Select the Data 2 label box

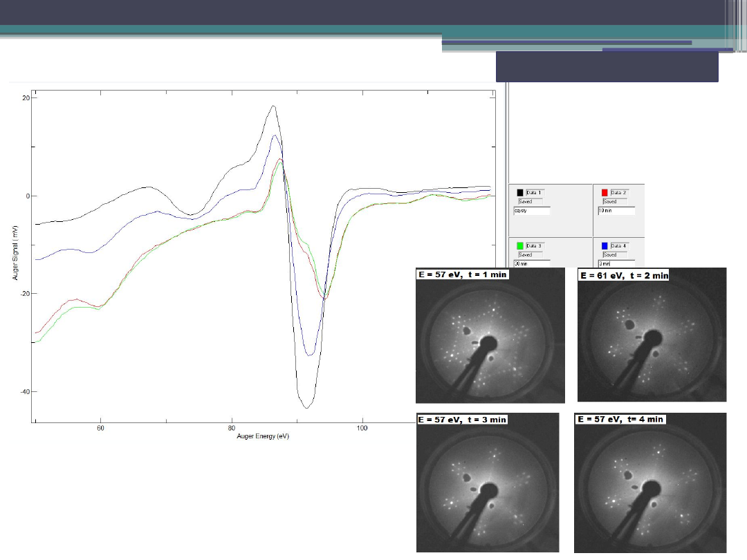[x=618, y=192]
